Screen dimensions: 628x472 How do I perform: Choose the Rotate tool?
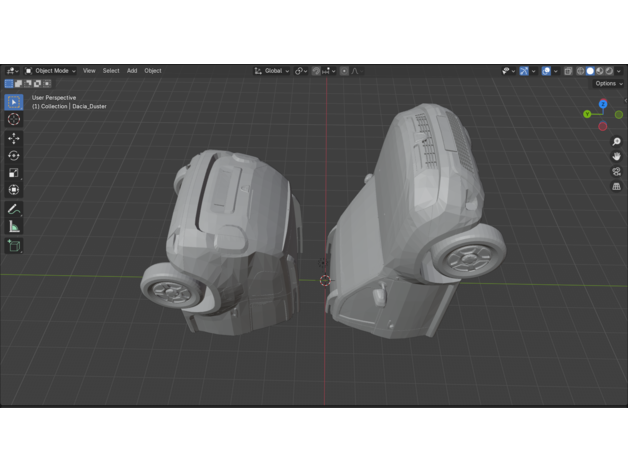pyautogui.click(x=14, y=155)
